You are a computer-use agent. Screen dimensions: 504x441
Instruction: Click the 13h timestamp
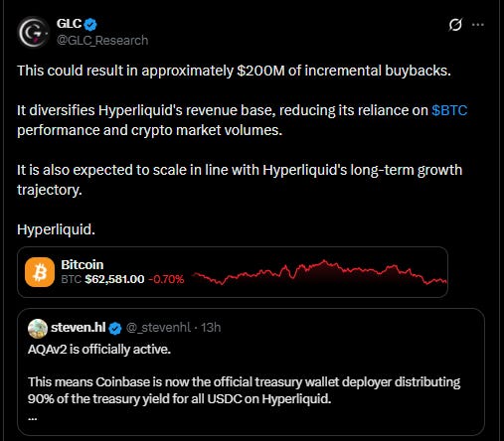click(211, 328)
